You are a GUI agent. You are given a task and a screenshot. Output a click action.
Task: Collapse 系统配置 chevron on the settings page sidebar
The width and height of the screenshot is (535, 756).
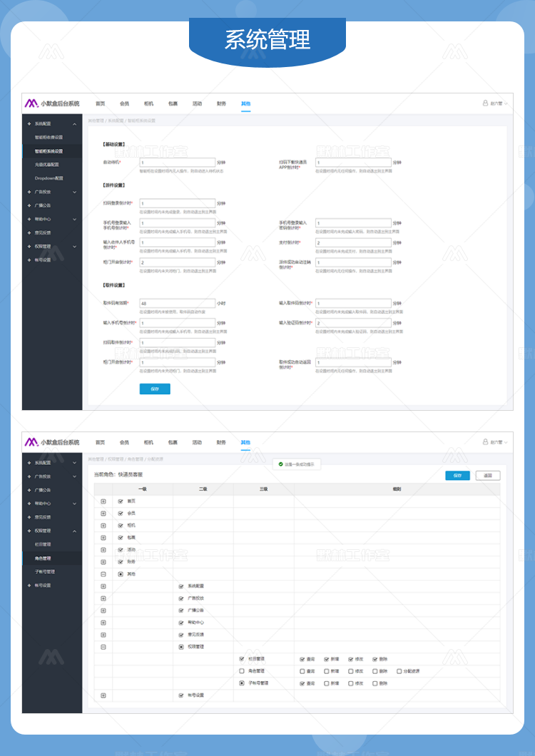click(x=74, y=124)
